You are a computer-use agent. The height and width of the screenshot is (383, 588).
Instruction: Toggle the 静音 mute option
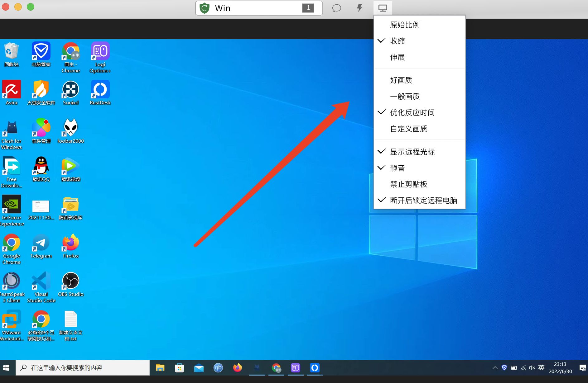click(x=397, y=168)
